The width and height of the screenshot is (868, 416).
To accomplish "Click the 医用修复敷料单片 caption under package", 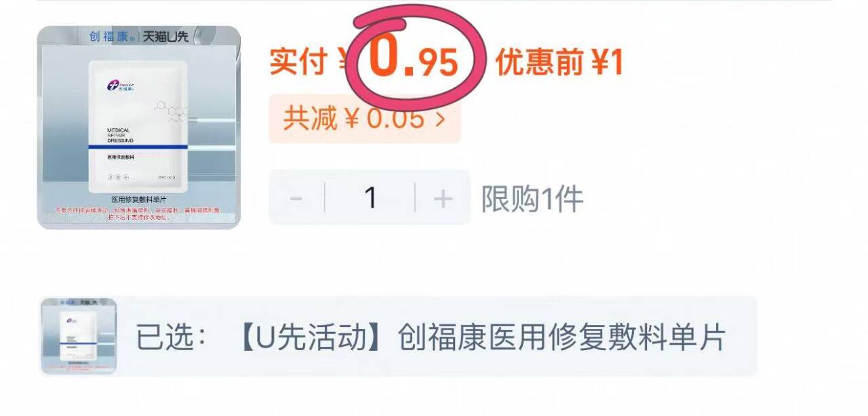I will tap(139, 200).
